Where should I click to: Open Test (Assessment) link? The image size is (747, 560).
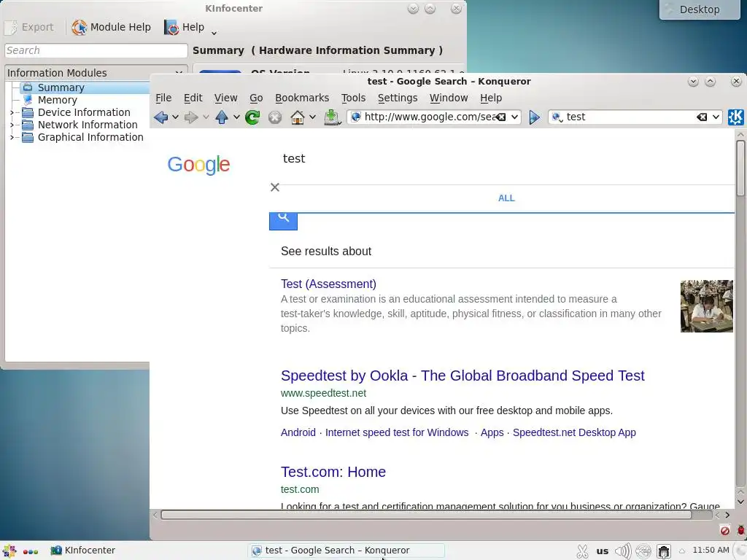click(328, 284)
